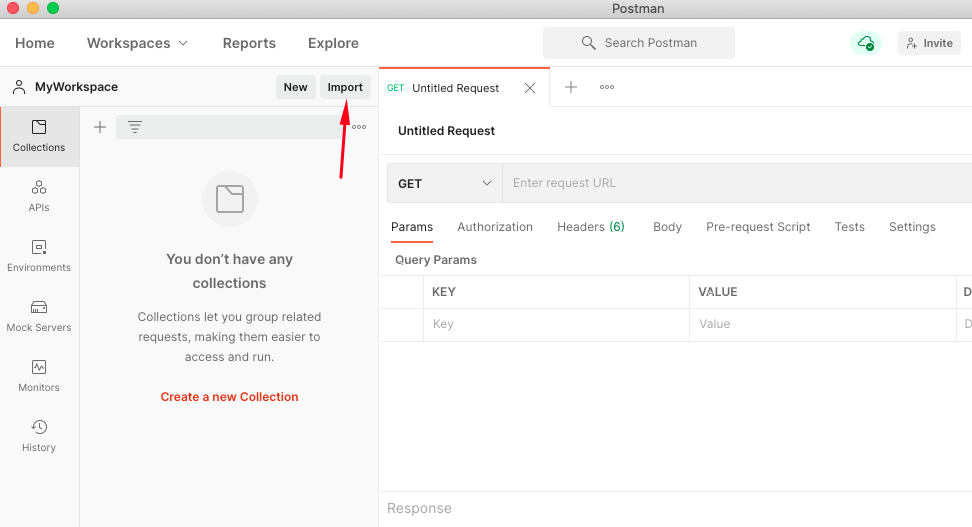This screenshot has height=527, width=972.
Task: Click the collections filter search field
Action: (x=231, y=127)
